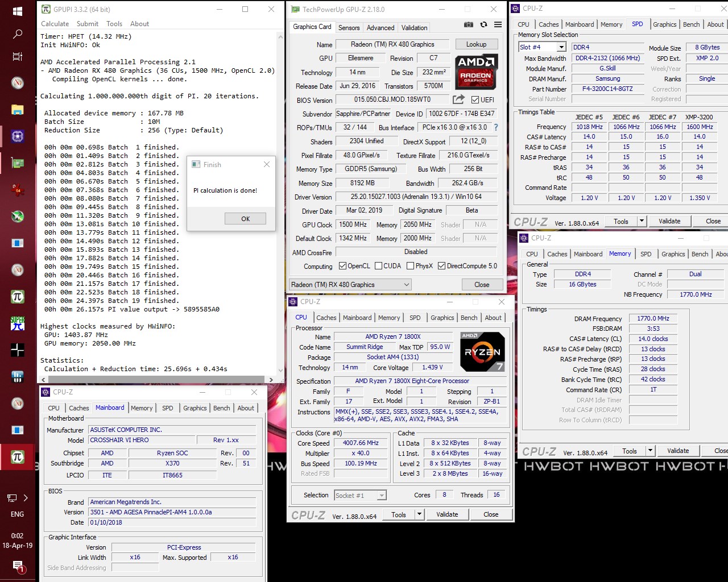728x582 pixels.
Task: Click the GPU-Z Close button
Action: (482, 285)
